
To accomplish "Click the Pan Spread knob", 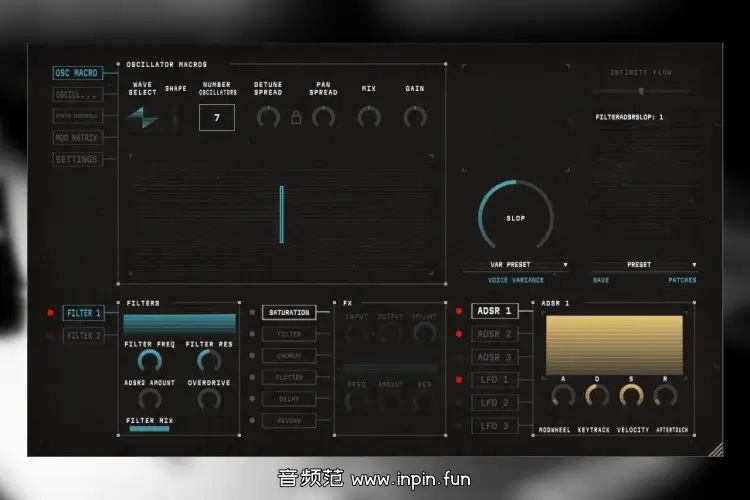I will [x=324, y=117].
